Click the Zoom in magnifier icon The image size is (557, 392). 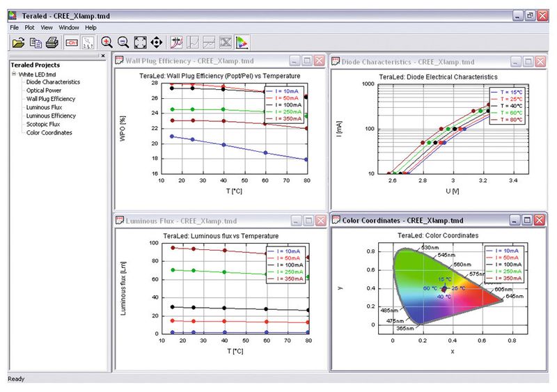pyautogui.click(x=107, y=42)
